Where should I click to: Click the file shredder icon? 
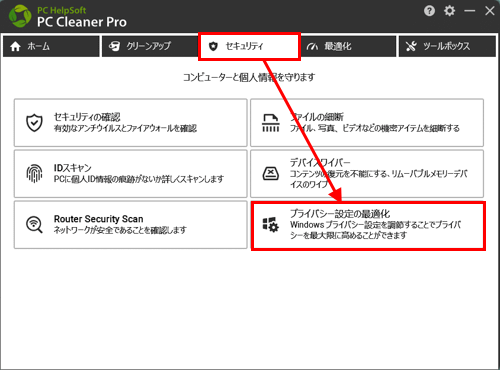point(271,123)
